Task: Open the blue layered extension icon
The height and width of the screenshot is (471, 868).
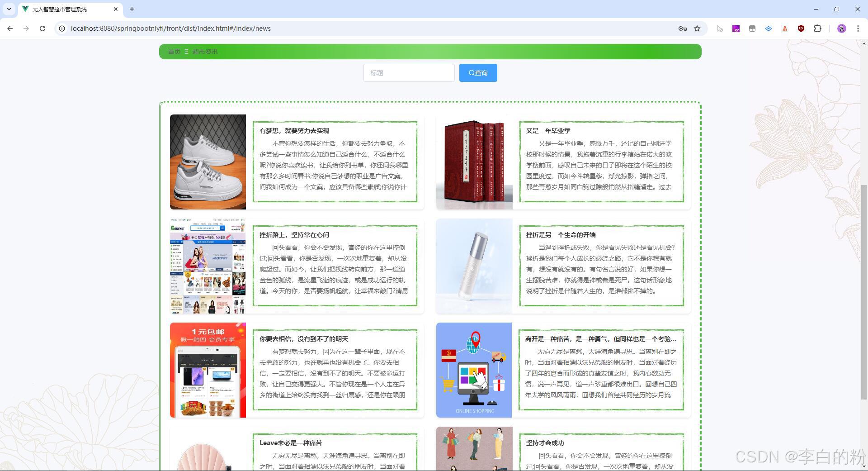Action: (769, 29)
